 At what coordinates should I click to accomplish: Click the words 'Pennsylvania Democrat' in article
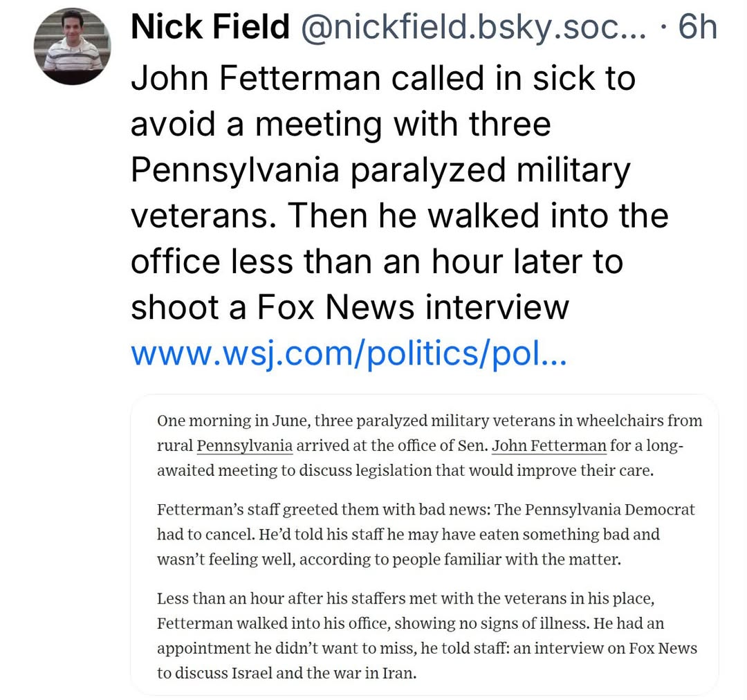point(610,509)
